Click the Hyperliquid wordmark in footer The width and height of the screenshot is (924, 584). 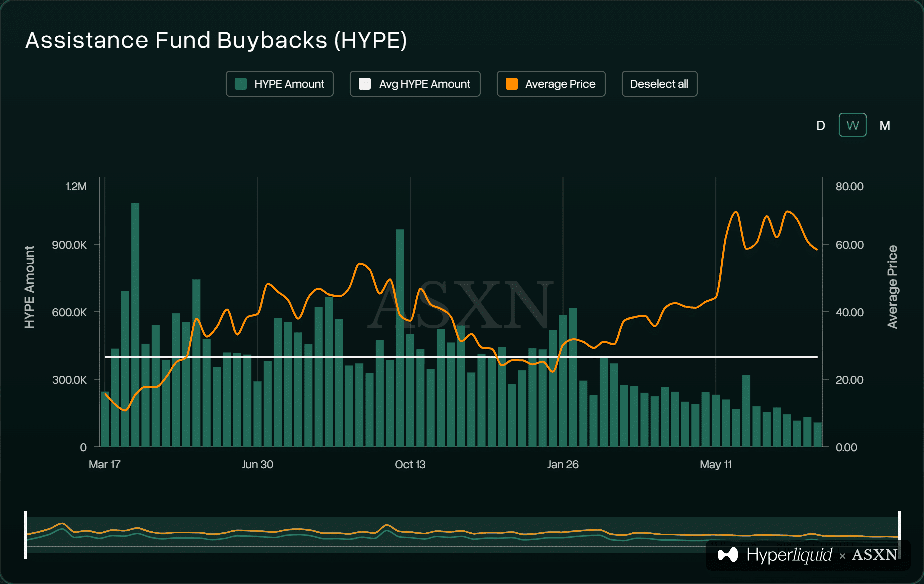789,555
